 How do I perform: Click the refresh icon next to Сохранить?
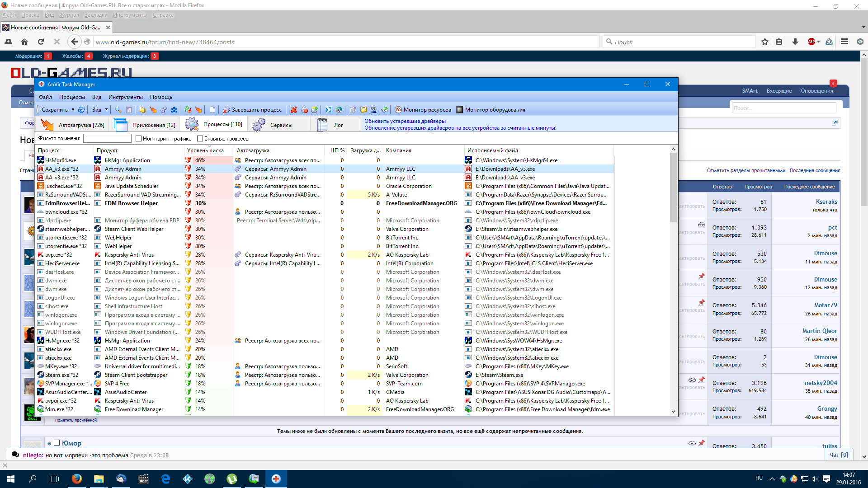point(81,110)
